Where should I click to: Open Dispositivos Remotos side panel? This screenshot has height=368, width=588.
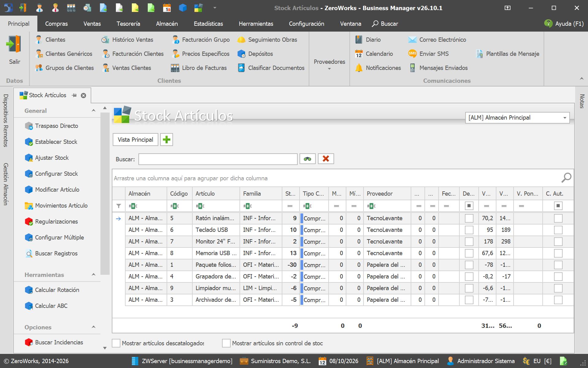coord(6,121)
